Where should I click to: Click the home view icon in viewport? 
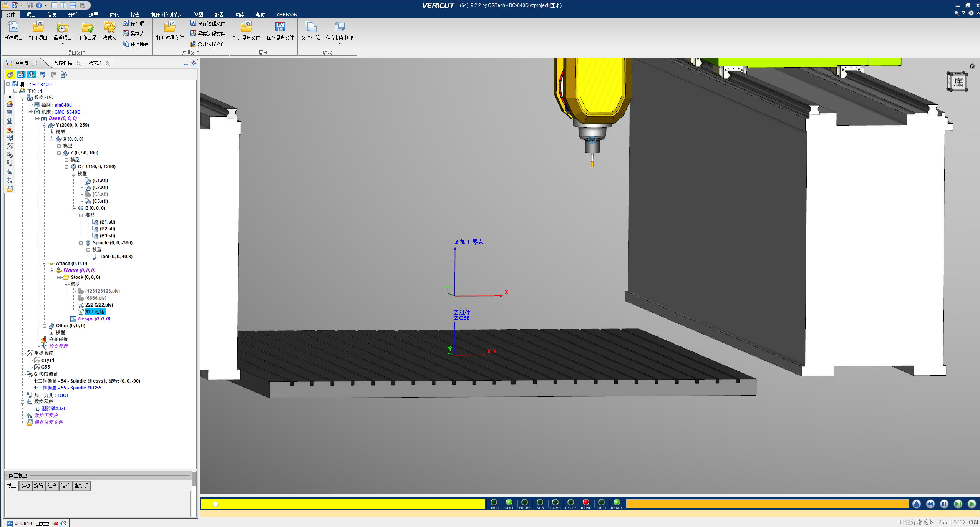972,66
